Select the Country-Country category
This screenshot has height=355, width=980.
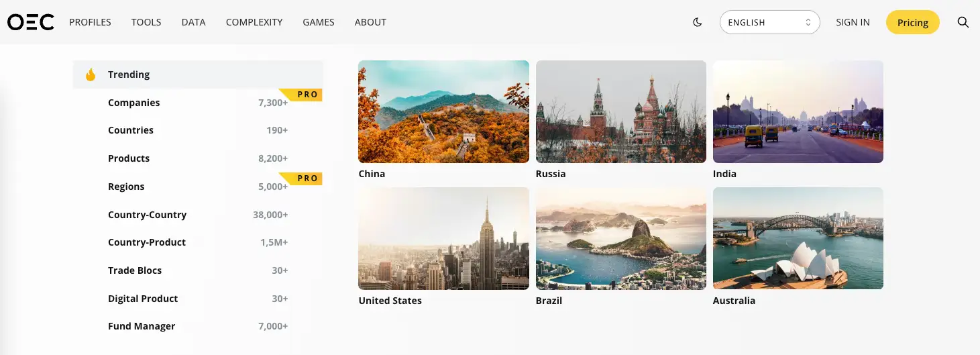coord(198,215)
